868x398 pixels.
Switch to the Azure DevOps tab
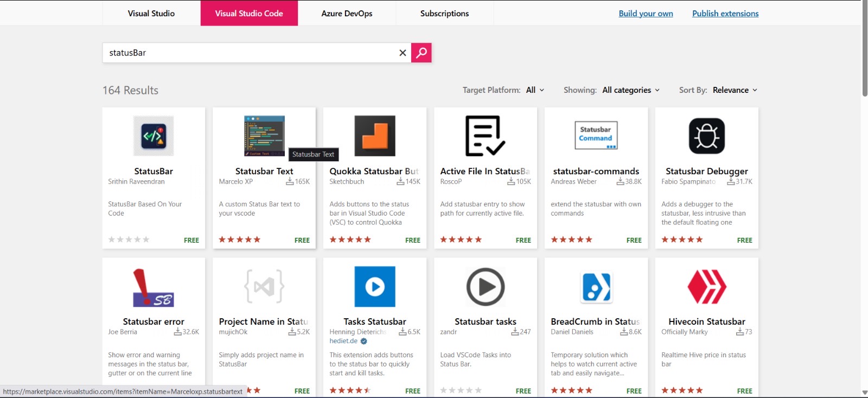[347, 14]
